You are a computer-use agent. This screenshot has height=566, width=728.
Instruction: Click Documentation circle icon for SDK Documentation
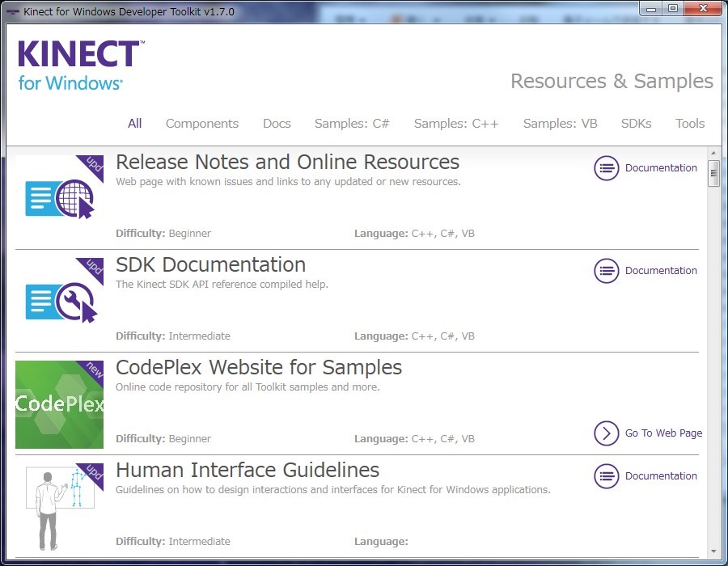pyautogui.click(x=607, y=271)
